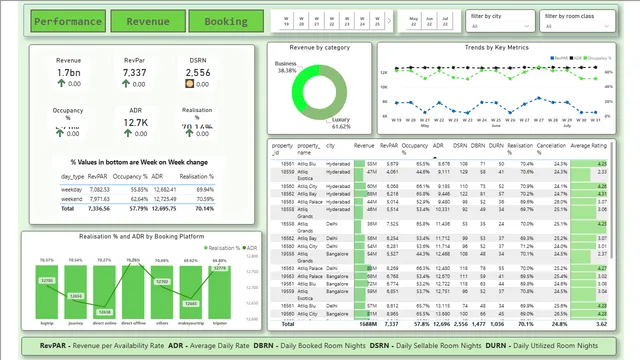Click ADR KPI up arrow indicator
640x360 pixels.
coord(128,133)
